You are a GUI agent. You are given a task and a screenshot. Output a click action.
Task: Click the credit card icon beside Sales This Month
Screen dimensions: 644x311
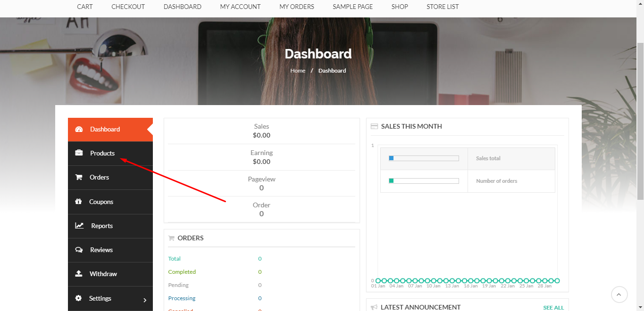point(374,126)
